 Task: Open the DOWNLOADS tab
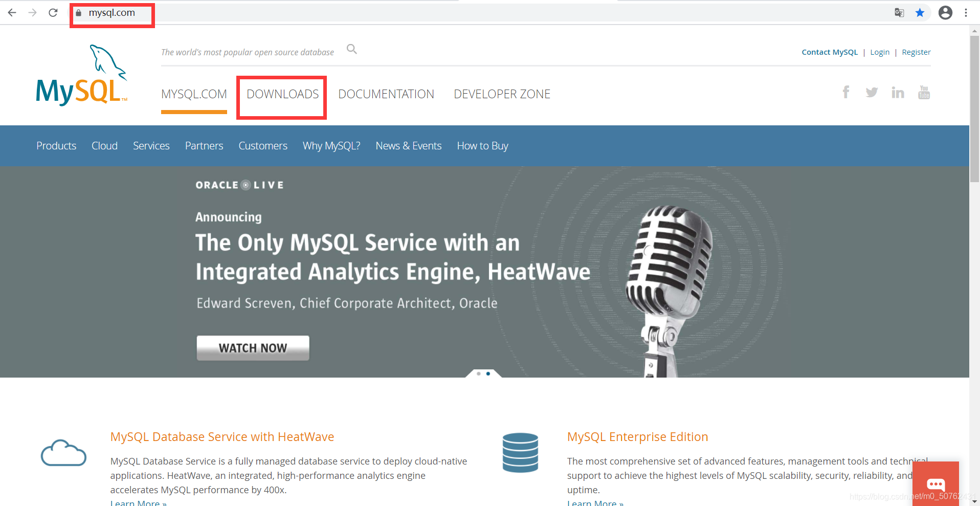pos(282,94)
